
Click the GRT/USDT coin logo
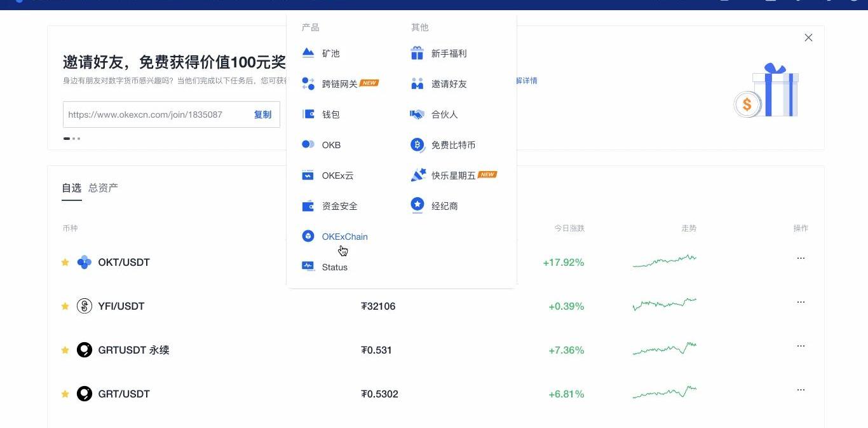tap(85, 394)
